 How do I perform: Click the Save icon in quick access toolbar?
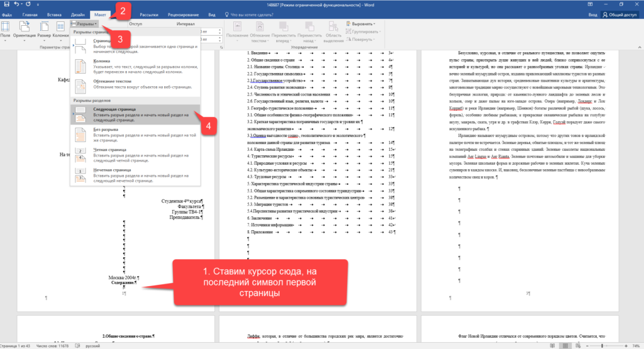(x=5, y=4)
